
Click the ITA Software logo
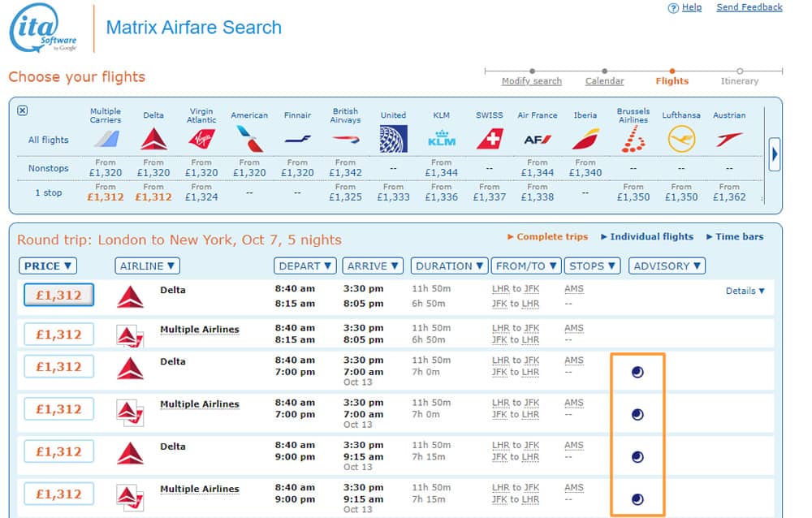44,28
